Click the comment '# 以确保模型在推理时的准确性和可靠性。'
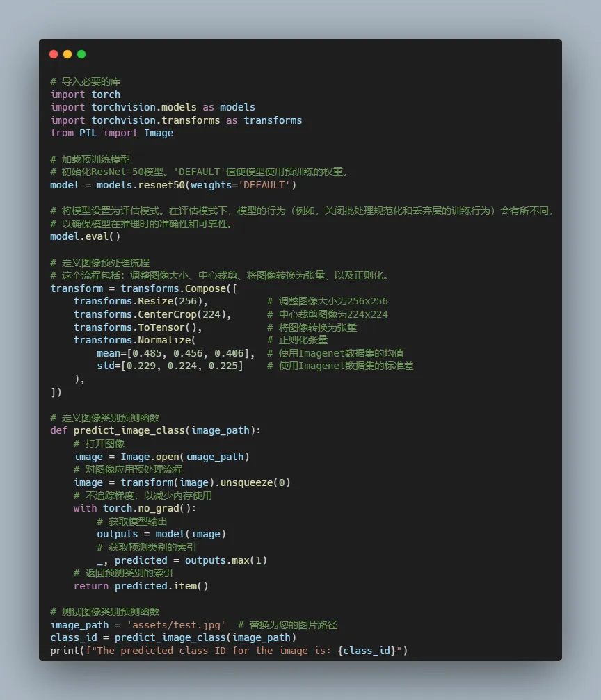 [142, 224]
